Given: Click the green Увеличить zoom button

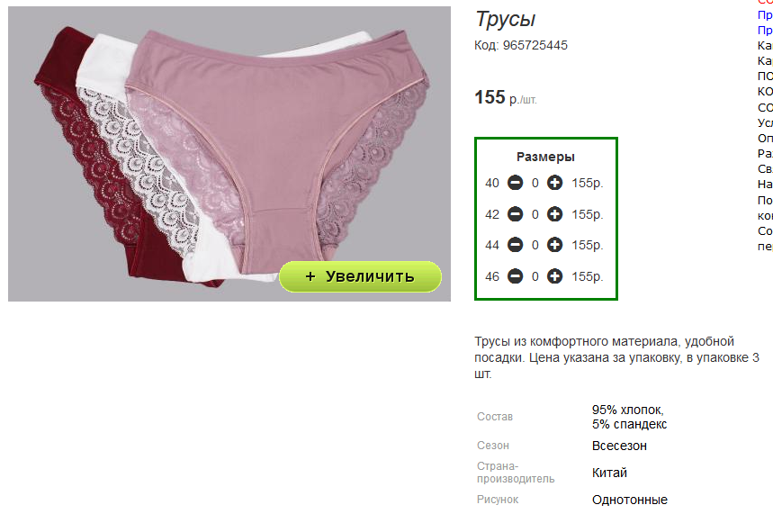Looking at the screenshot, I should click(x=360, y=276).
